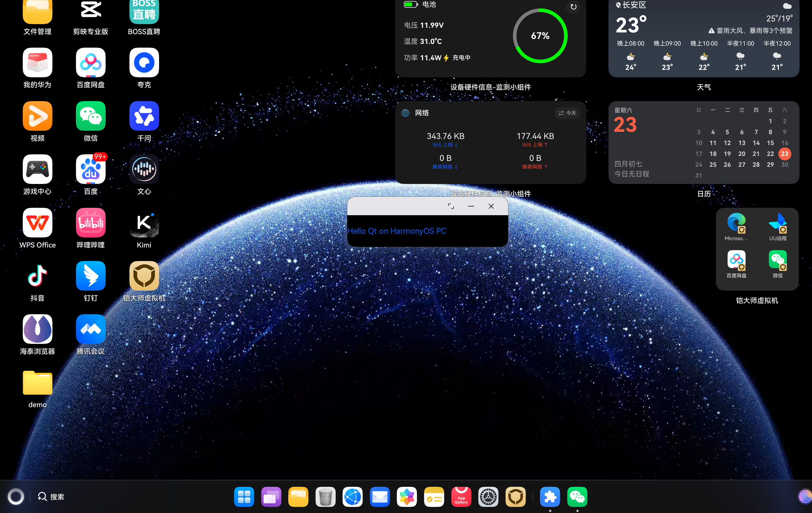812x513 pixels.
Task: Open the file manager in the dock
Action: pos(299,497)
